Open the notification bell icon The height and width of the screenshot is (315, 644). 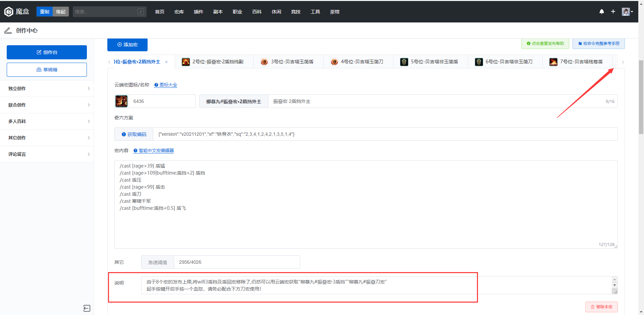[601, 11]
